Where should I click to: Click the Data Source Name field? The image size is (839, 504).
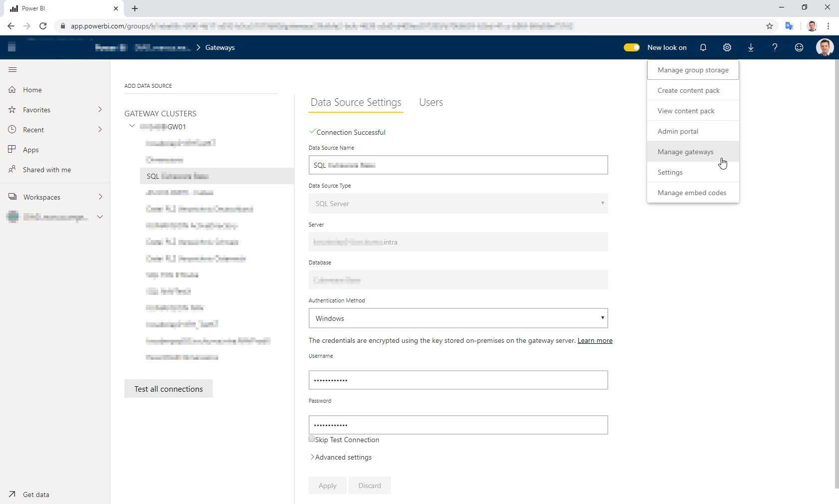(x=458, y=165)
